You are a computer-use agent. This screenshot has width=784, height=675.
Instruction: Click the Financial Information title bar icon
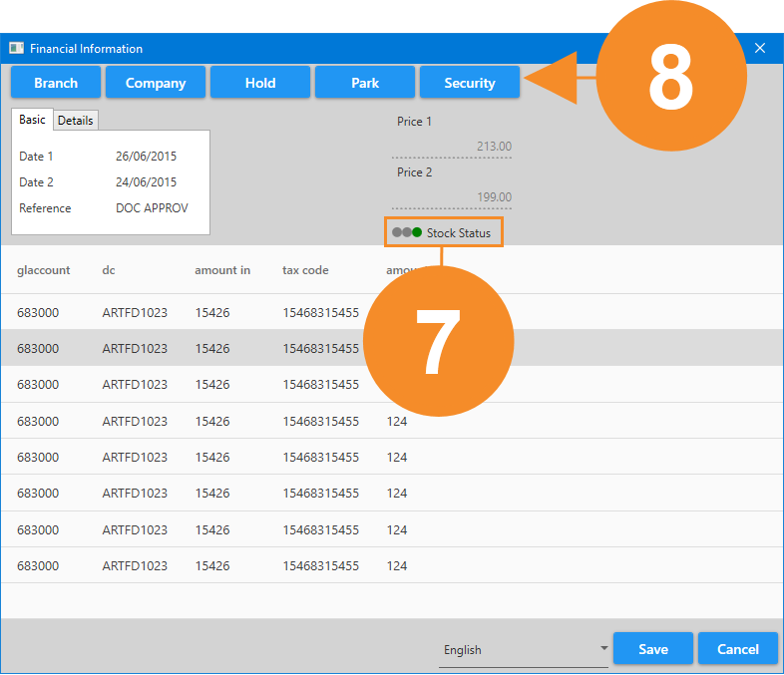pyautogui.click(x=16, y=48)
